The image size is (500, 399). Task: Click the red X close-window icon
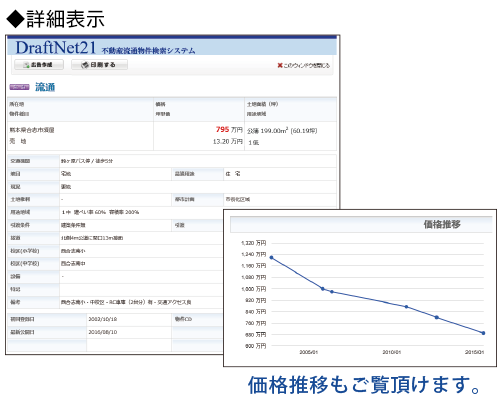click(x=280, y=65)
